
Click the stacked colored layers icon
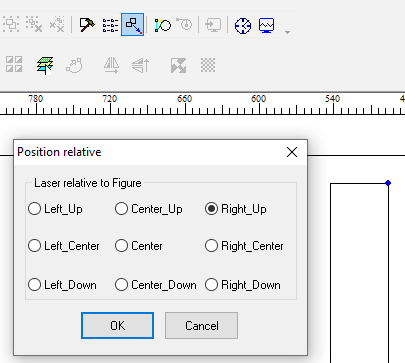pos(45,65)
